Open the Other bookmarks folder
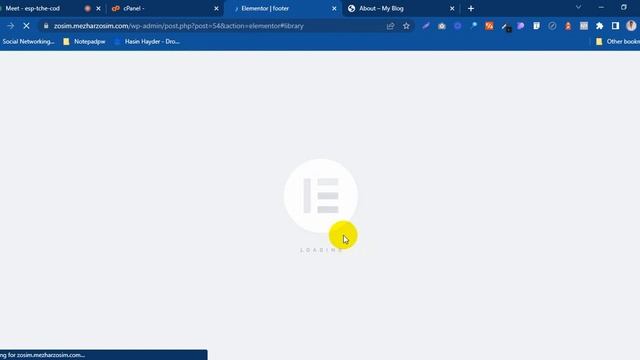This screenshot has width=640, height=360. [x=618, y=41]
